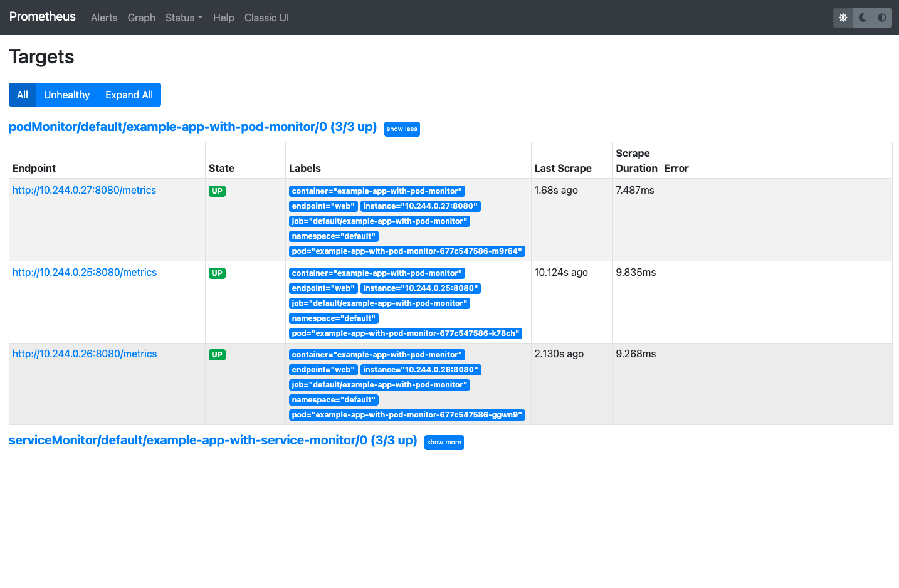Click the UP badge for 10.244.0.26
Screen dimensions: 899x588
pyautogui.click(x=217, y=355)
